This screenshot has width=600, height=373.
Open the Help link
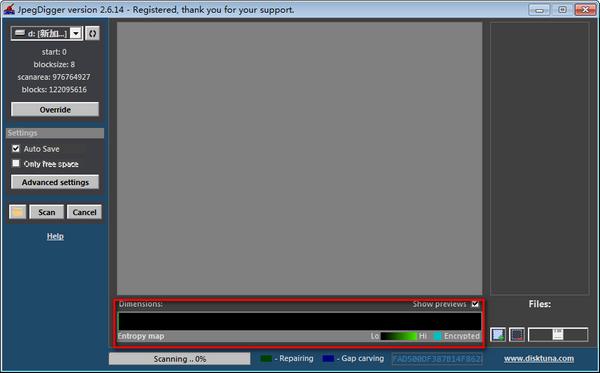tap(55, 236)
